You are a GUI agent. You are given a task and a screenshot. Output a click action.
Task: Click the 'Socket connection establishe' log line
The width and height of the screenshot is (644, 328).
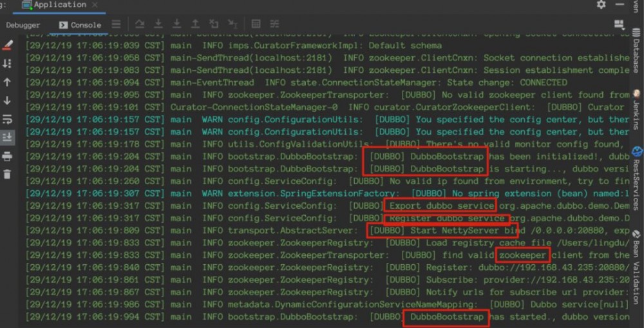pos(327,57)
